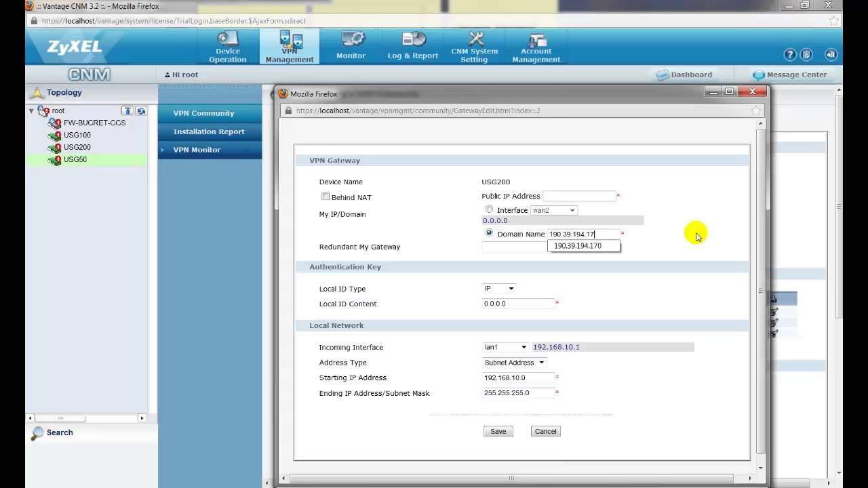Image resolution: width=868 pixels, height=488 pixels.
Task: Open Log & Report menu
Action: point(413,47)
